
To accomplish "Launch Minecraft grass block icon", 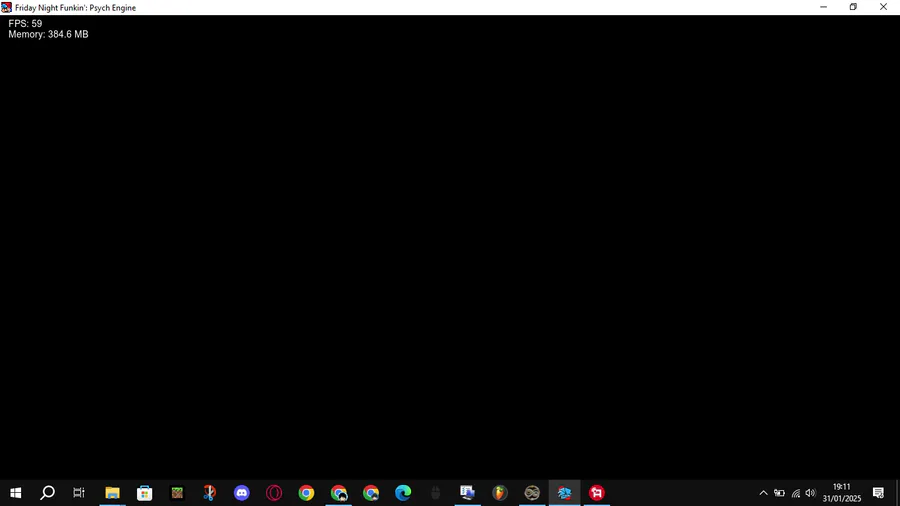I will (177, 493).
